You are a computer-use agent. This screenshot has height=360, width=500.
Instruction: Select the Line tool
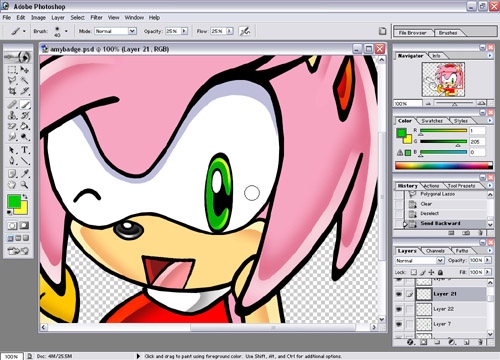24,161
